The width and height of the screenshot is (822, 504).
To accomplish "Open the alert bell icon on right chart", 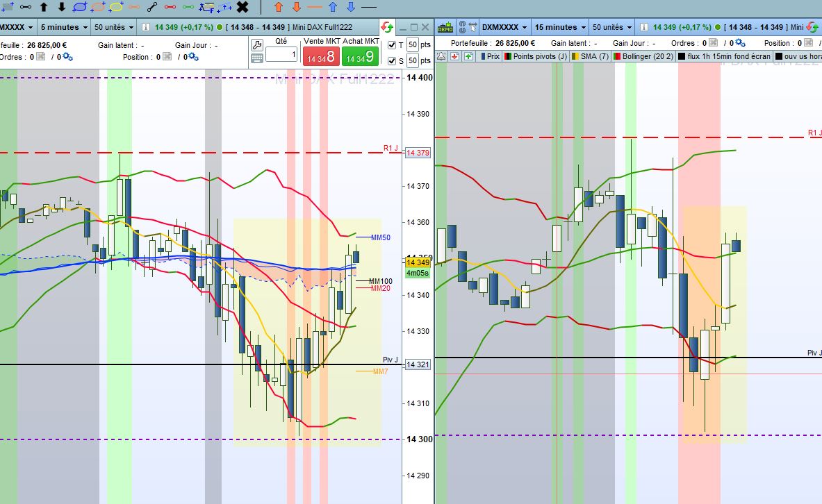I will [x=441, y=56].
